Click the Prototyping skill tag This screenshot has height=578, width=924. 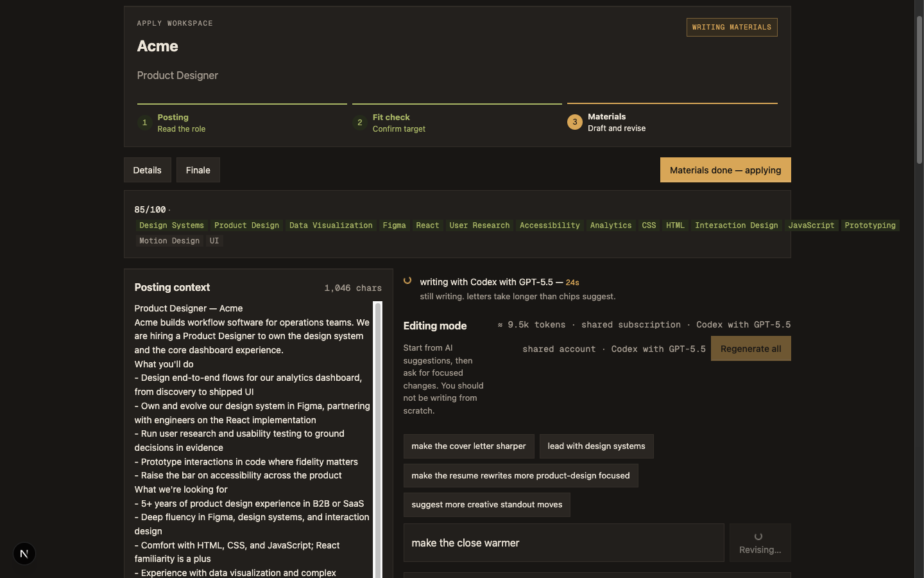coord(870,225)
